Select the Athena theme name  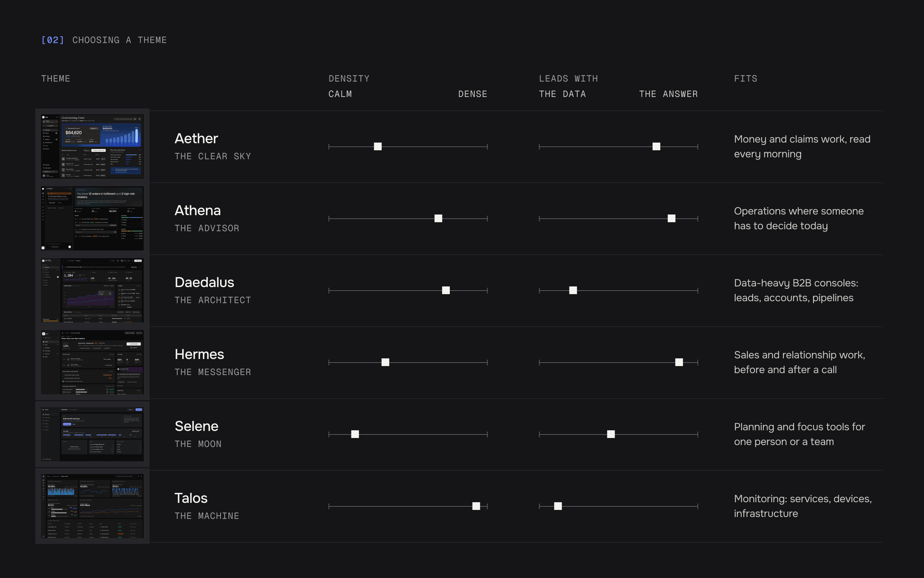197,210
